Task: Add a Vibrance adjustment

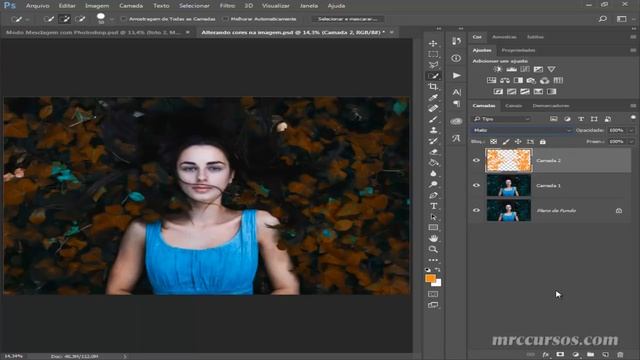Action: pos(551,69)
